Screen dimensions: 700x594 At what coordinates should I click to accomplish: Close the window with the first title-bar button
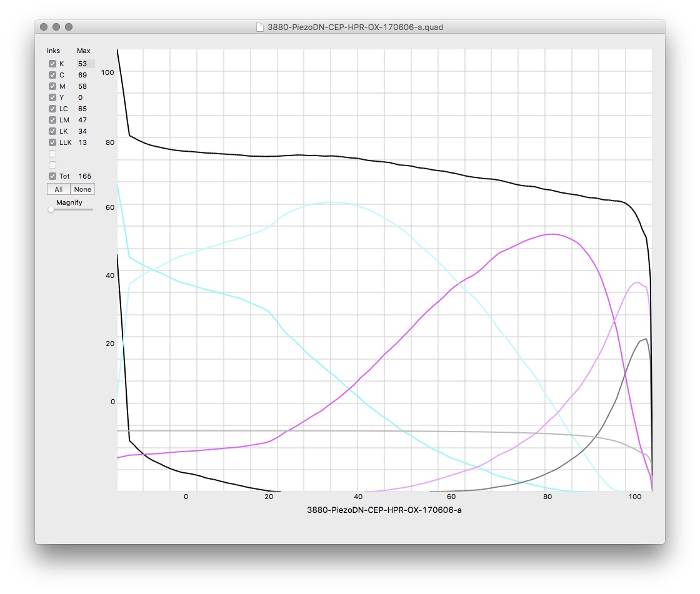[44, 27]
